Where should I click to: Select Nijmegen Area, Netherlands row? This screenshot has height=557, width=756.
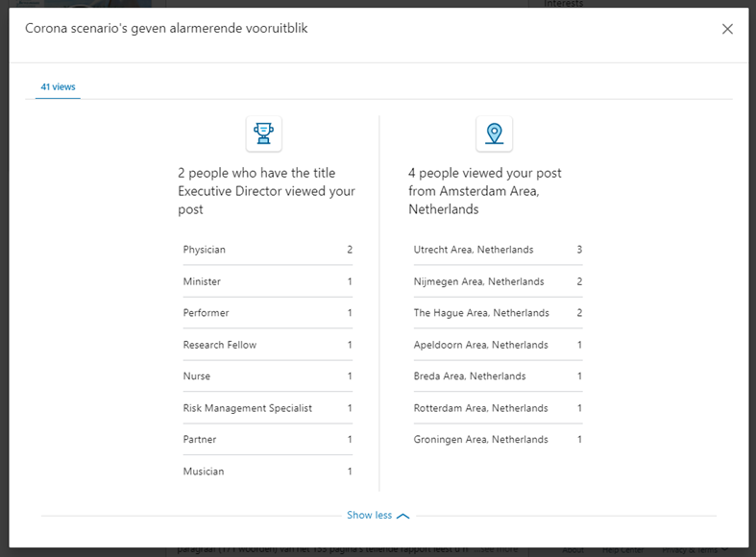pos(498,281)
